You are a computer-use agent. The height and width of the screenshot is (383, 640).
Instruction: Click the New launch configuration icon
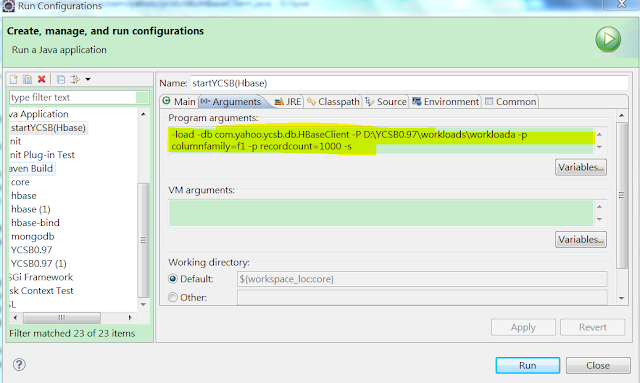tap(14, 79)
